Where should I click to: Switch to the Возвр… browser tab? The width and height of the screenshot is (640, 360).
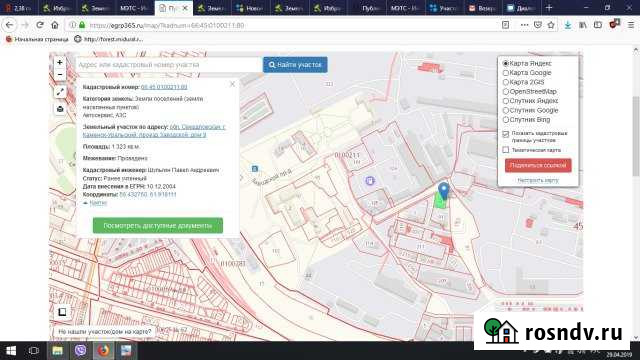click(482, 8)
